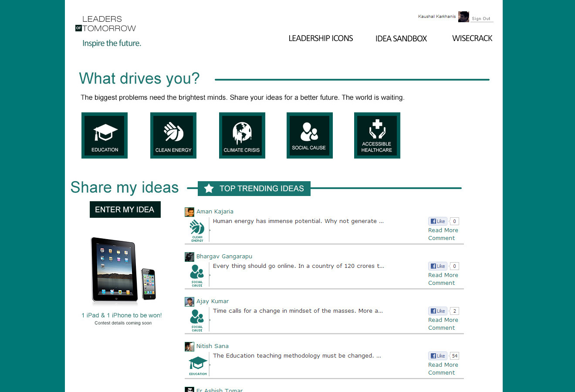Open Ajay Kumar's profile name link
Viewport: 575px width, 392px height.
point(213,301)
